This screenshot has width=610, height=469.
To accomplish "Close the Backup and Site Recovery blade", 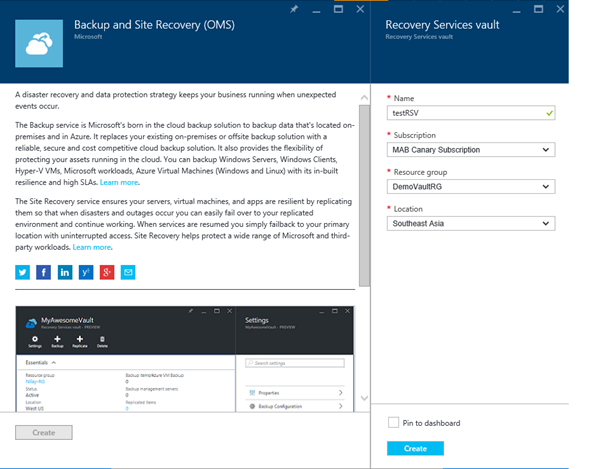I will tap(360, 9).
